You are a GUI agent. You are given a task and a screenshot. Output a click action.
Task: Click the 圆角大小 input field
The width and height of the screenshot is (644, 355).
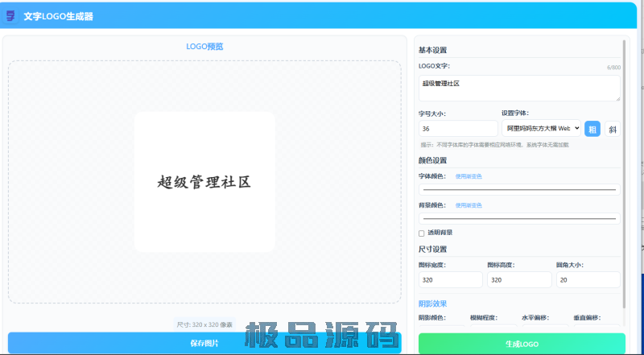click(x=588, y=279)
